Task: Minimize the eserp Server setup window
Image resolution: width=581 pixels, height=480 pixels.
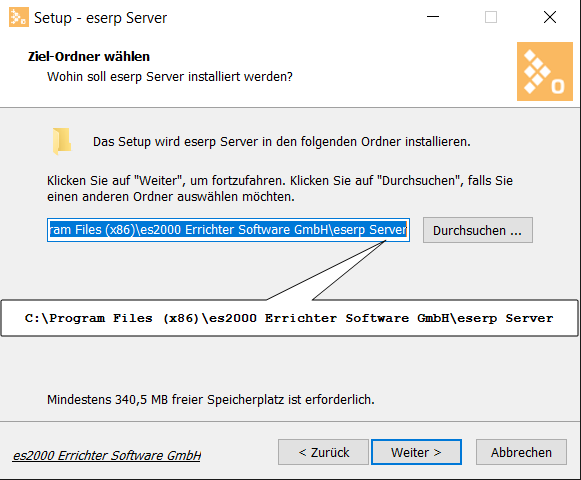Action: pos(433,17)
